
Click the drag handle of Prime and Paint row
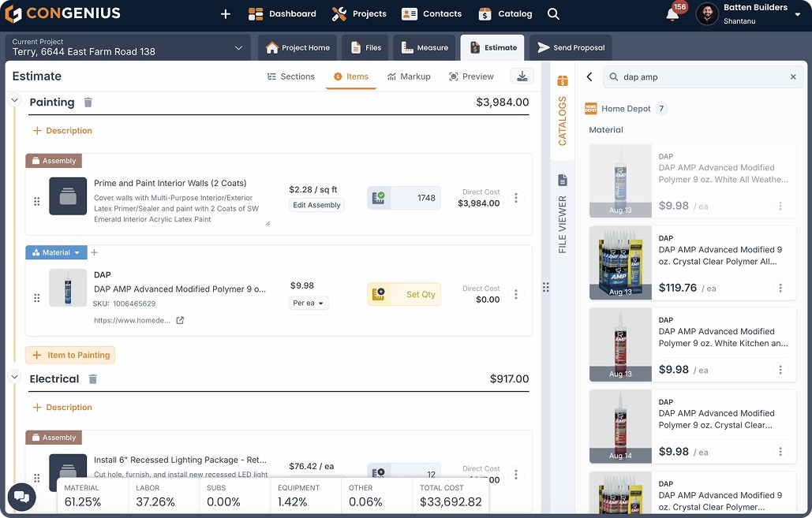click(37, 201)
